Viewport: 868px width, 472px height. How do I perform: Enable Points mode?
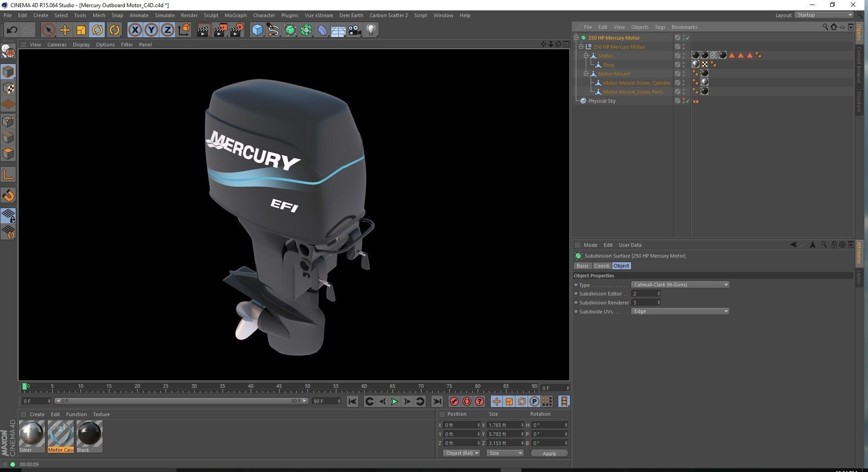click(8, 121)
